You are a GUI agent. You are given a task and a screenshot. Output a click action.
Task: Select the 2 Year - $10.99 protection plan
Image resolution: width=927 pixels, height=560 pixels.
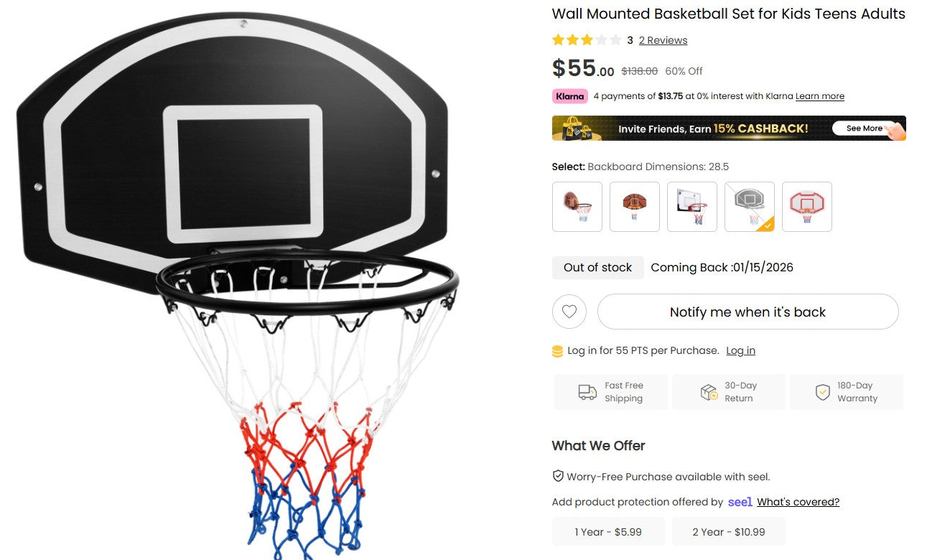click(x=729, y=532)
